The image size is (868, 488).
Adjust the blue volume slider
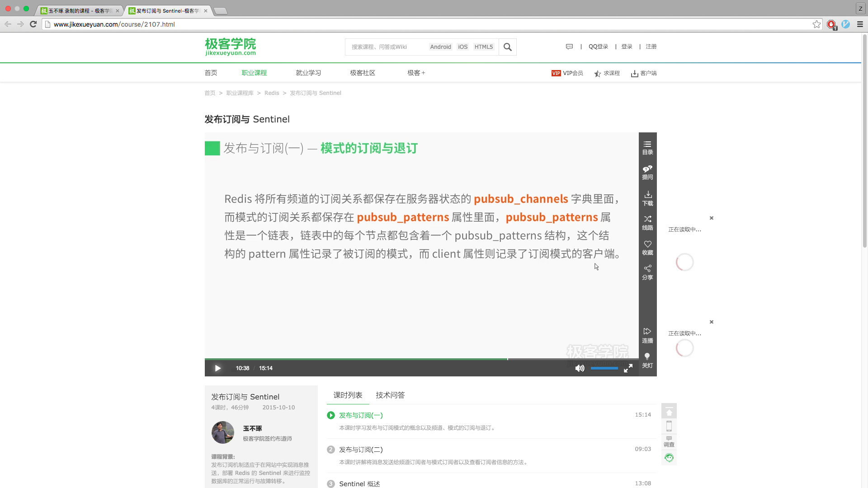[604, 368]
